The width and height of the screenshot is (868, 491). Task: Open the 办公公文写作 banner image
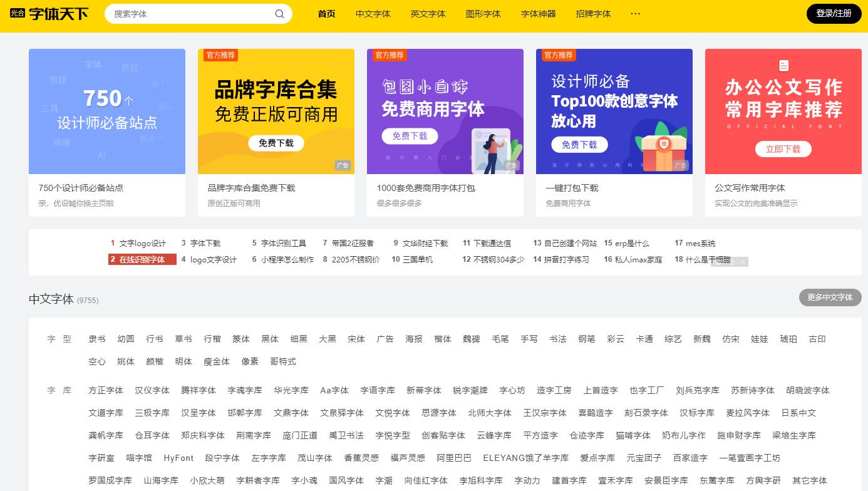pyautogui.click(x=783, y=111)
